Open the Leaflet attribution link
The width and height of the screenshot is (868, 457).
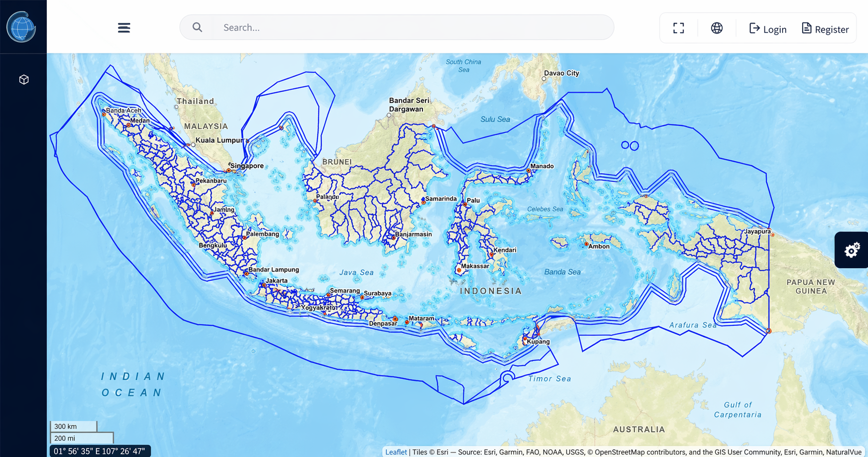coord(396,452)
